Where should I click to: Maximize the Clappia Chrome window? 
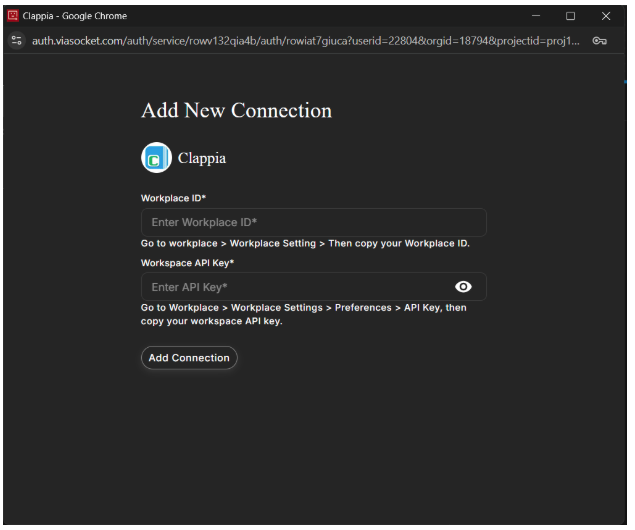point(570,16)
